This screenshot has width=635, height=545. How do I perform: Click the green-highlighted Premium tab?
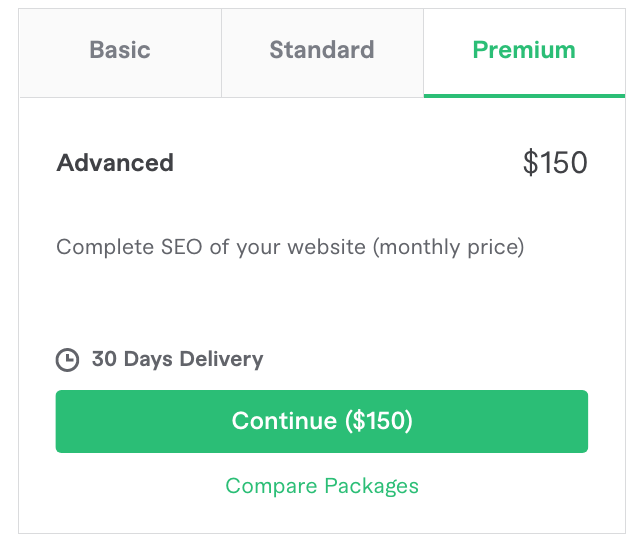click(524, 50)
